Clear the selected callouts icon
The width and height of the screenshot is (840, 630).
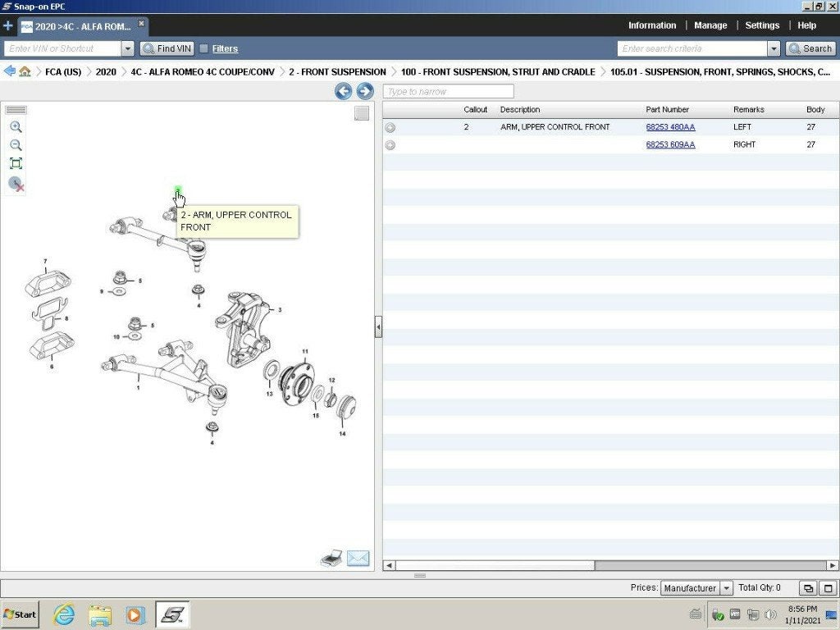point(16,185)
